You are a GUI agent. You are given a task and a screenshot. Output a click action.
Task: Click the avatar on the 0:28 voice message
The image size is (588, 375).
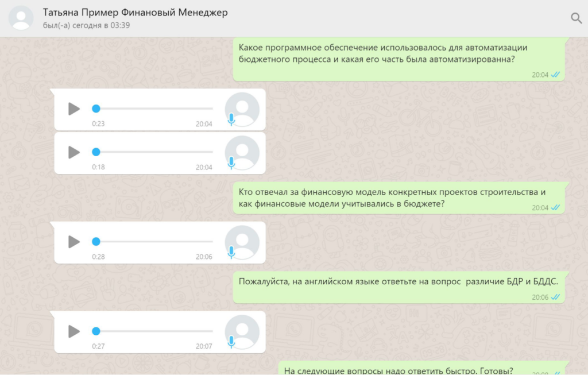point(242,242)
